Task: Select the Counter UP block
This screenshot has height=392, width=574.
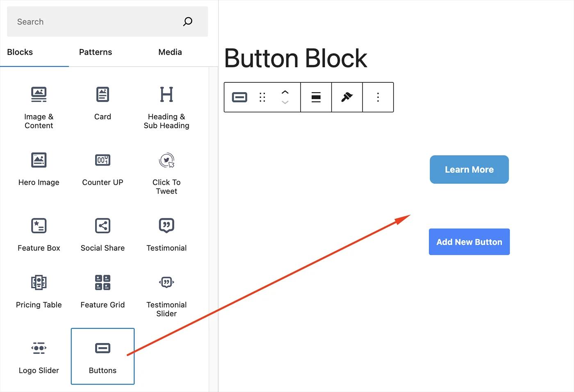Action: pyautogui.click(x=102, y=168)
